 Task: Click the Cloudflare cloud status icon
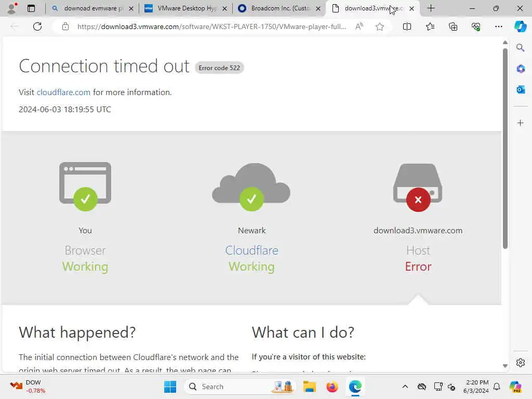(x=251, y=187)
